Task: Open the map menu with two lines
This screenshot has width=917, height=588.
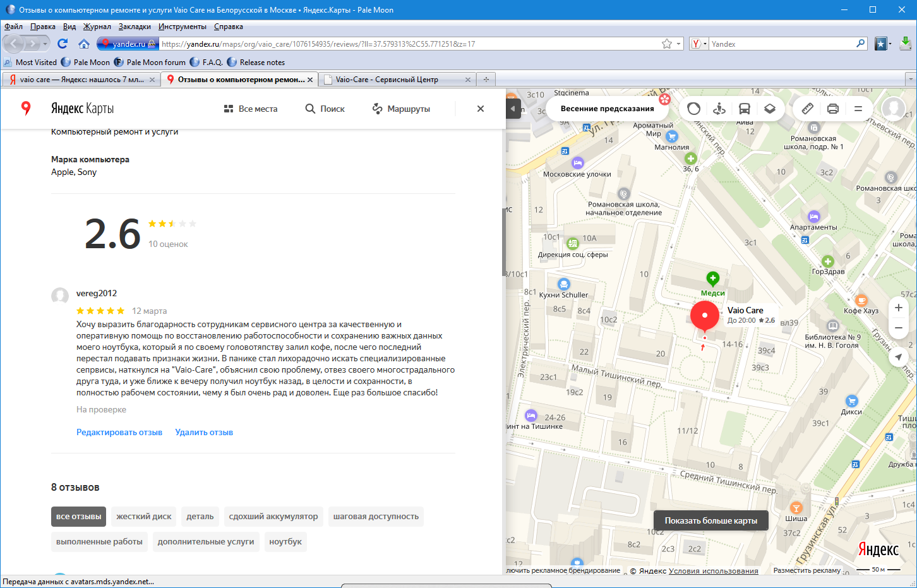Action: [858, 109]
